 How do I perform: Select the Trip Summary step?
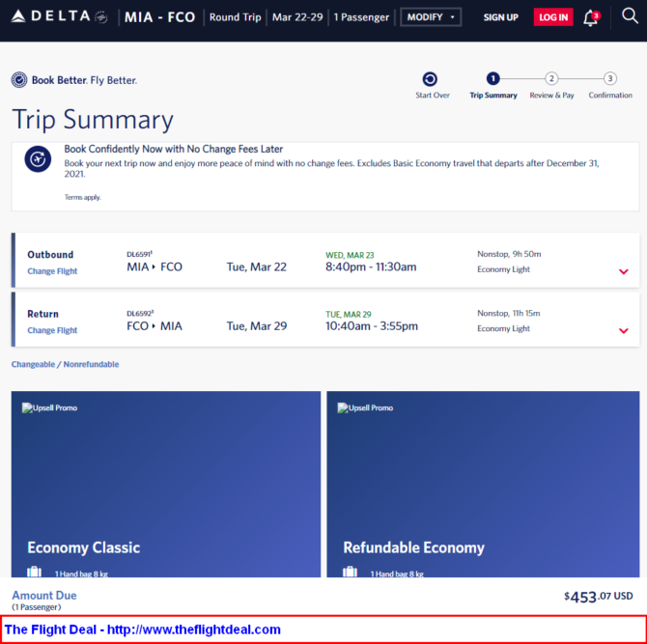[492, 79]
